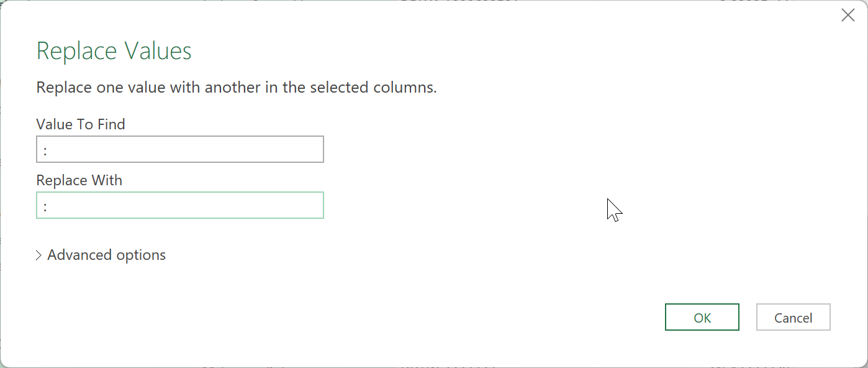Confirm the replacement with OK
Image resolution: width=868 pixels, height=368 pixels.
click(702, 318)
